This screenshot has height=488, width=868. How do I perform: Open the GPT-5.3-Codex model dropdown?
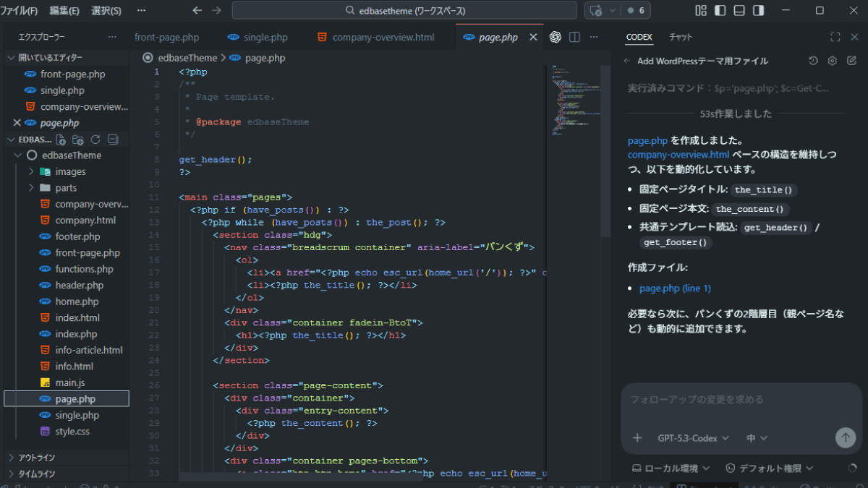[x=693, y=438]
